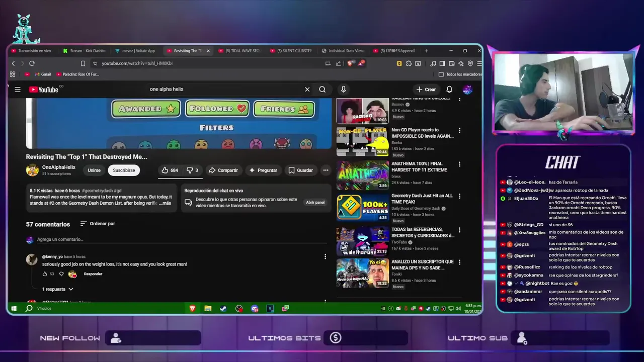
Task: Go to YouTube home via logo
Action: (44, 89)
